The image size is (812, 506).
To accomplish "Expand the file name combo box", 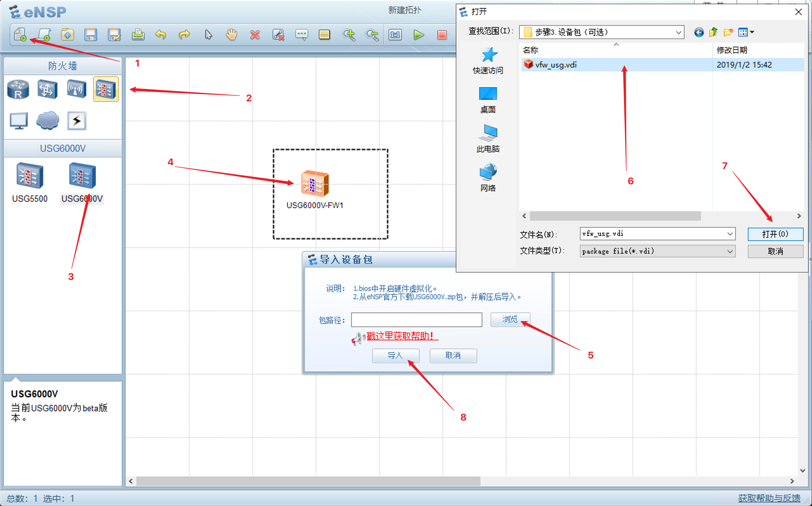I will pos(730,234).
